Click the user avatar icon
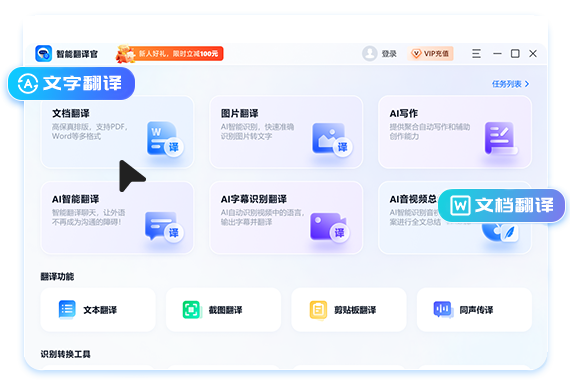Screen dimensions: 570x384 click(369, 53)
